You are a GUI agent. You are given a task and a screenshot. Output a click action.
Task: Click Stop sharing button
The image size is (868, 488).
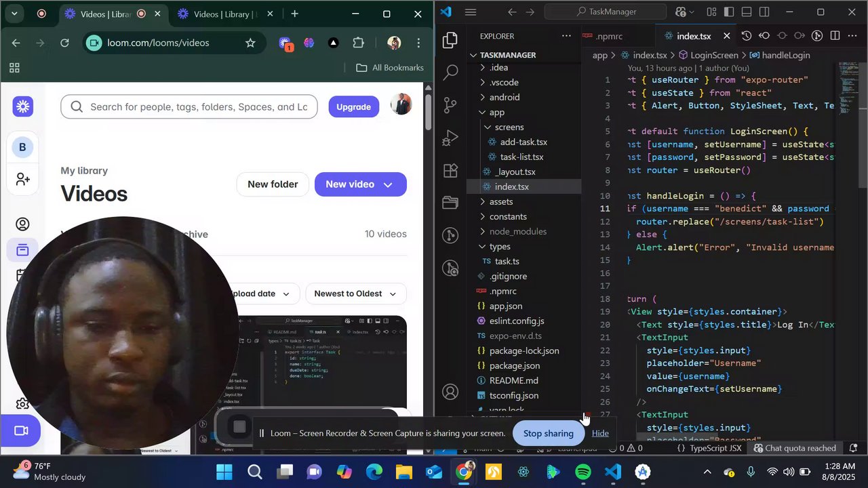[x=548, y=433]
